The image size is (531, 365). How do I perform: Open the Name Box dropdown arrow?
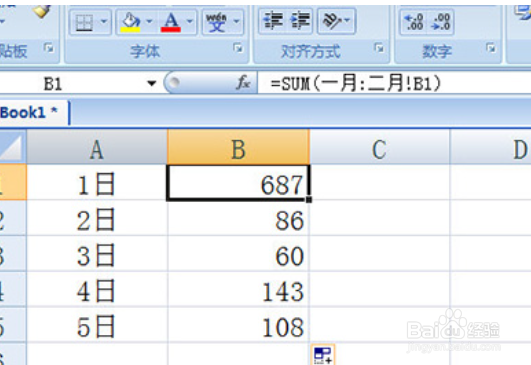(x=151, y=83)
